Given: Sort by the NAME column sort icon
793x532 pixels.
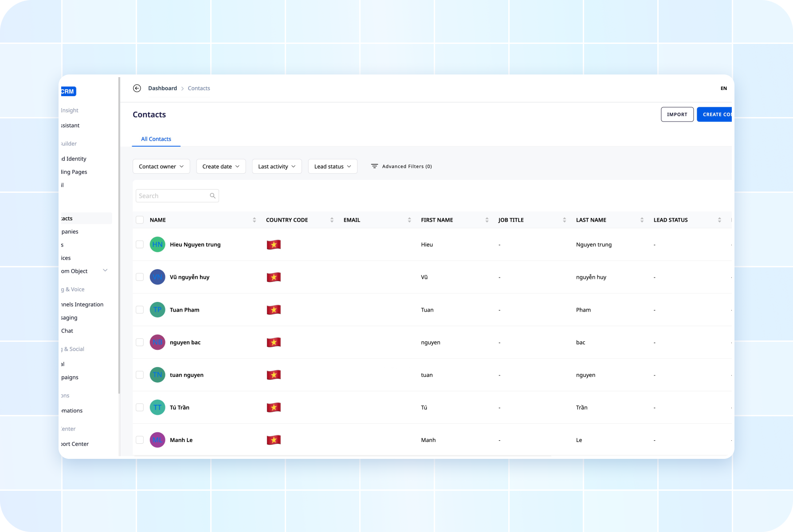Looking at the screenshot, I should (254, 219).
